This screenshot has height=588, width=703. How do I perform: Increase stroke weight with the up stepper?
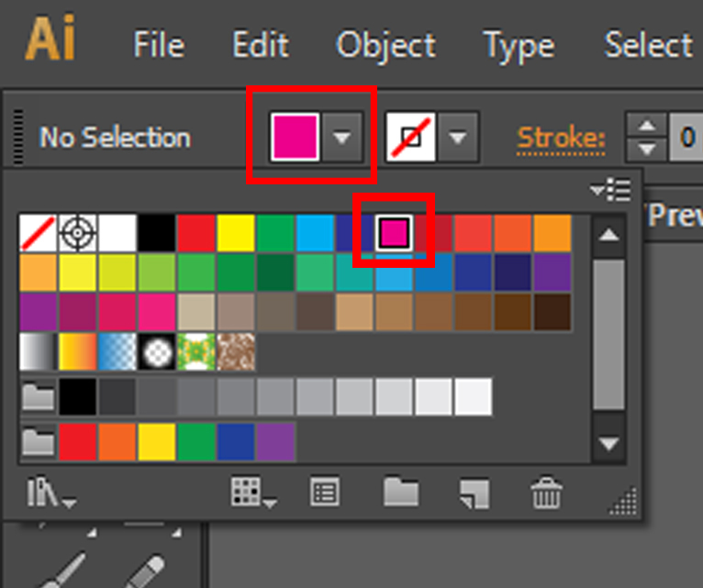tap(648, 127)
